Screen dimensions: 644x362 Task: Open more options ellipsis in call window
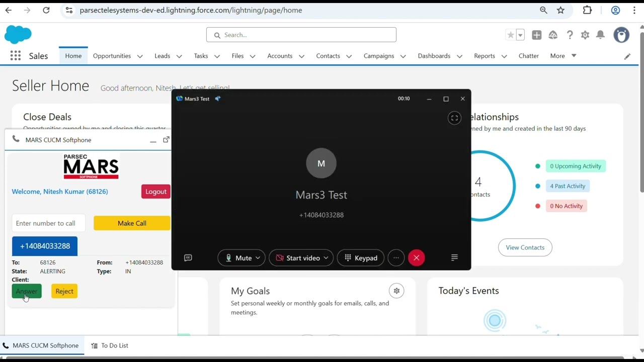point(396,258)
